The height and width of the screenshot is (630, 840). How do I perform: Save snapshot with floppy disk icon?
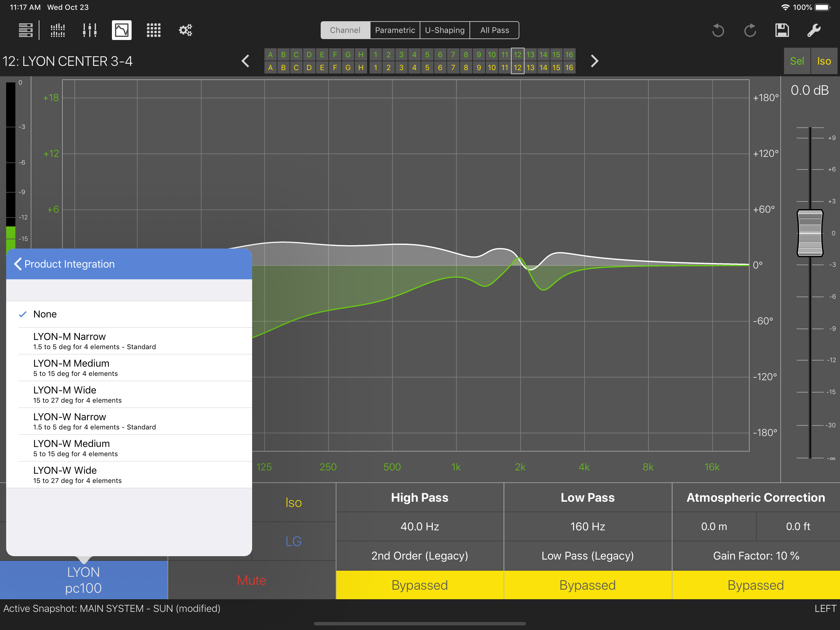tap(782, 30)
